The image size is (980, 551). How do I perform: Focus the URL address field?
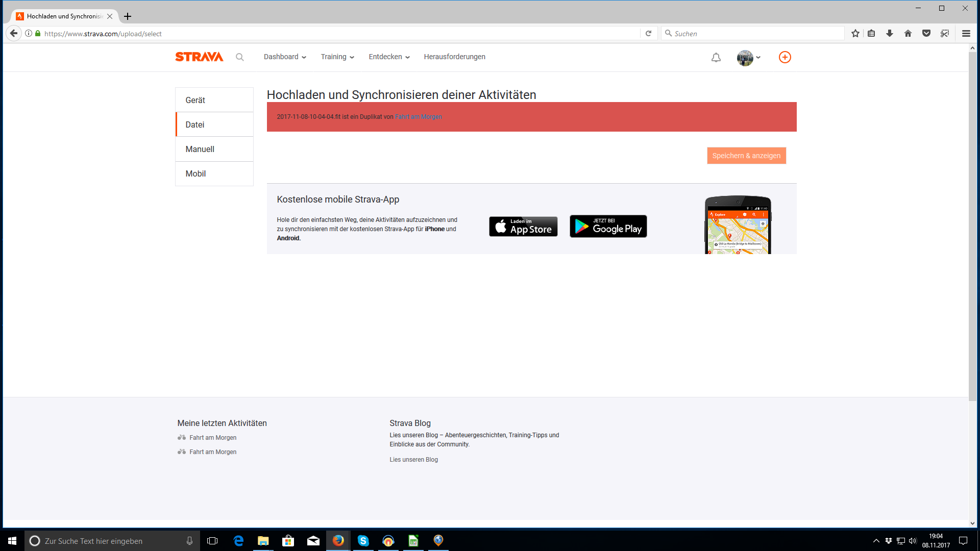click(337, 34)
